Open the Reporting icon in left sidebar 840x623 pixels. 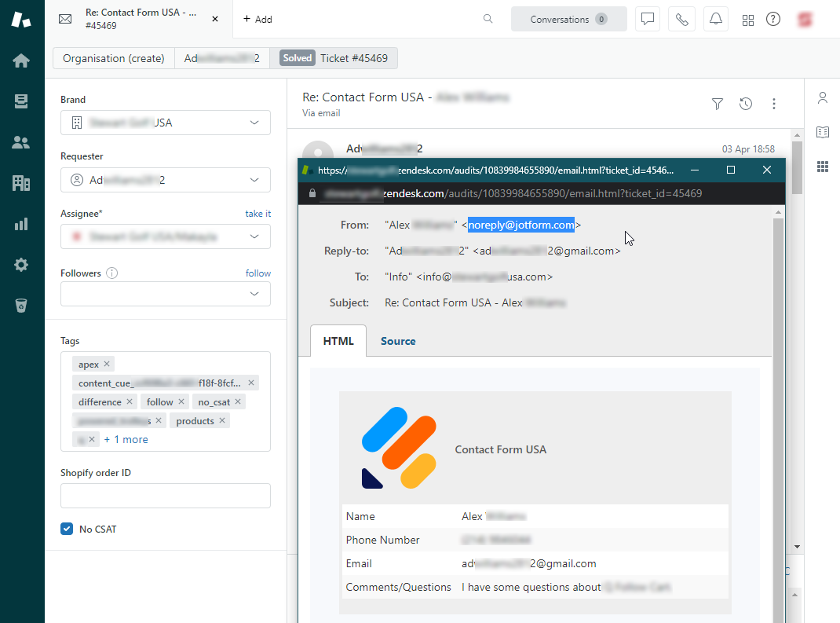[21, 224]
